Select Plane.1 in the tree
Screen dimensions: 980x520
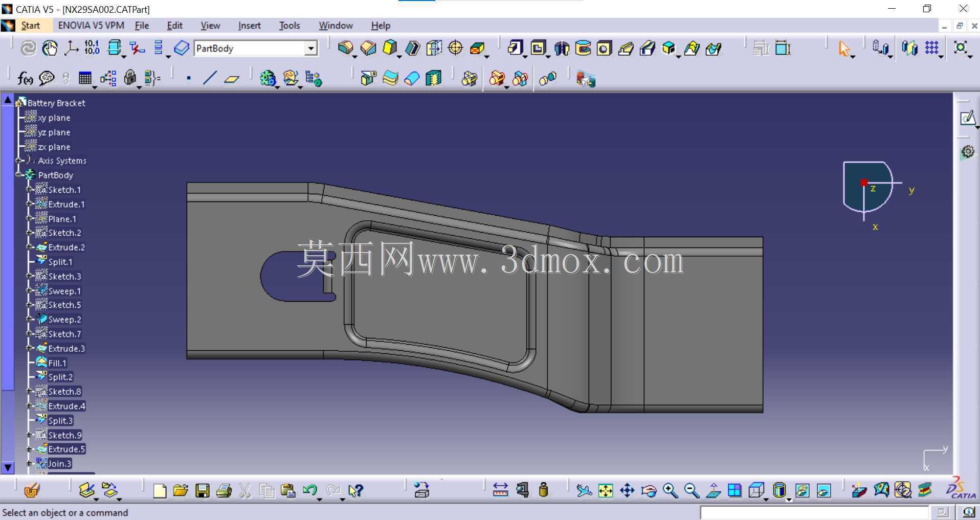(x=62, y=219)
